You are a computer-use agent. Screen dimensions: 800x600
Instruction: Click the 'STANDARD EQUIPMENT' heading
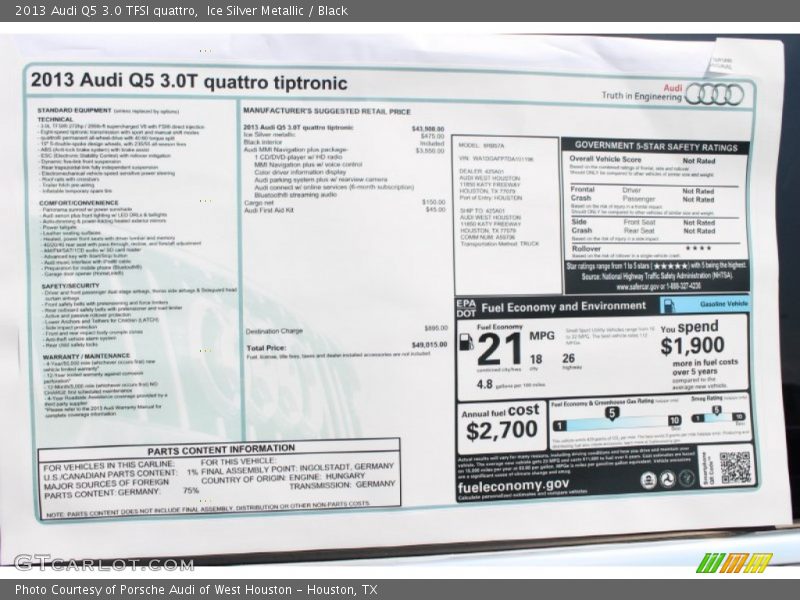tap(74, 110)
